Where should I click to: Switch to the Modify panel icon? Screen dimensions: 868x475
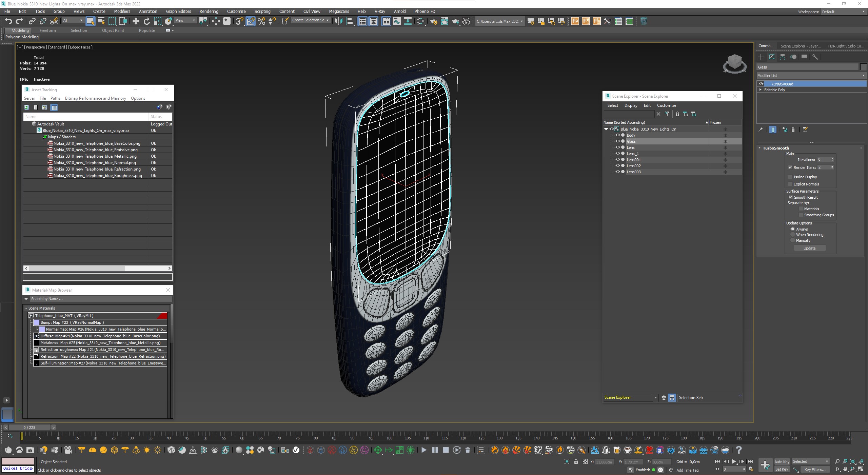(x=772, y=57)
